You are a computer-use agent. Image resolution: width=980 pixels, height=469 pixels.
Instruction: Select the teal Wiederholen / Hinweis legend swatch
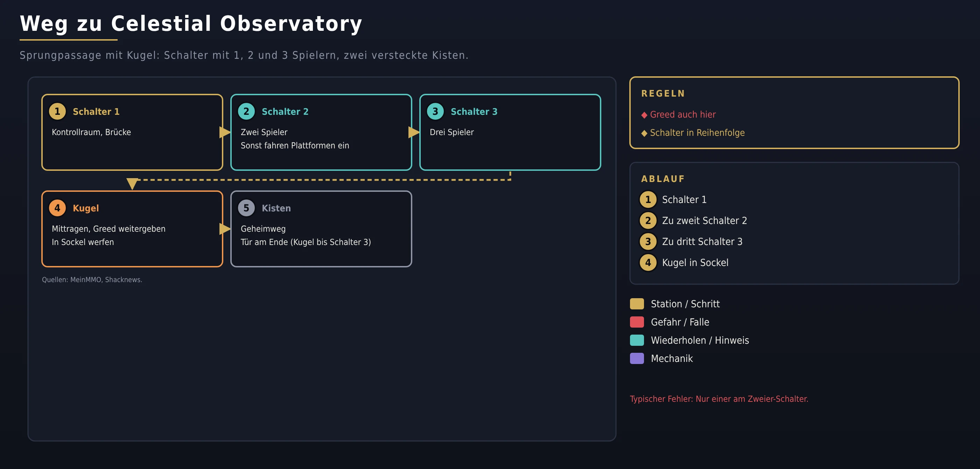pyautogui.click(x=637, y=341)
